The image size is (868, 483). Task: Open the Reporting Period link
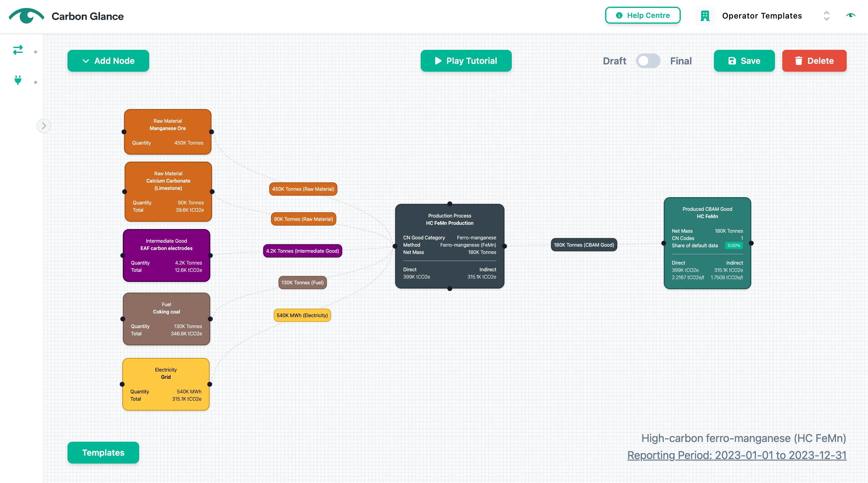[737, 455]
